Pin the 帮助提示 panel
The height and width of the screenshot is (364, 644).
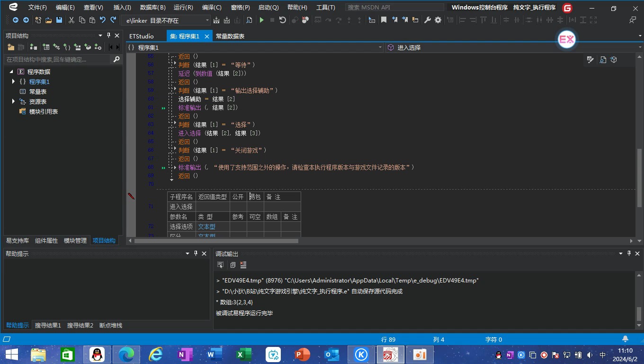coord(196,254)
